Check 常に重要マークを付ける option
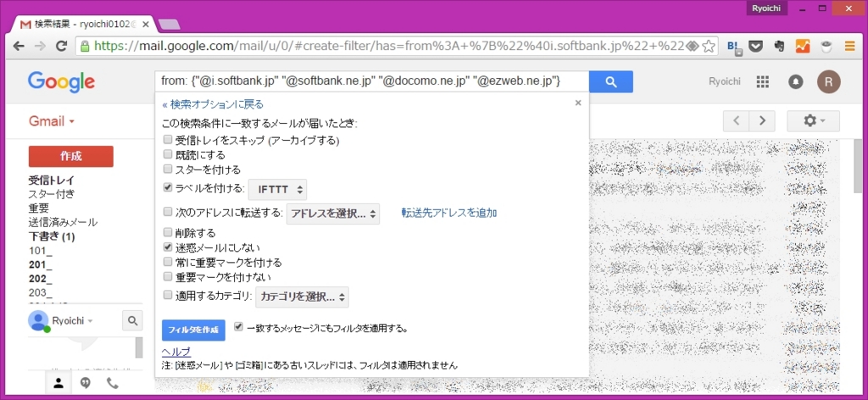The width and height of the screenshot is (868, 400). pos(168,261)
